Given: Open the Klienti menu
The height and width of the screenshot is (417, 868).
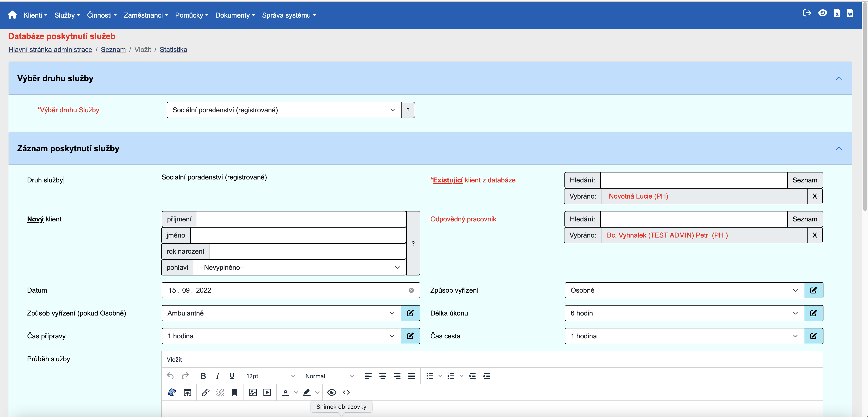Looking at the screenshot, I should coord(35,15).
